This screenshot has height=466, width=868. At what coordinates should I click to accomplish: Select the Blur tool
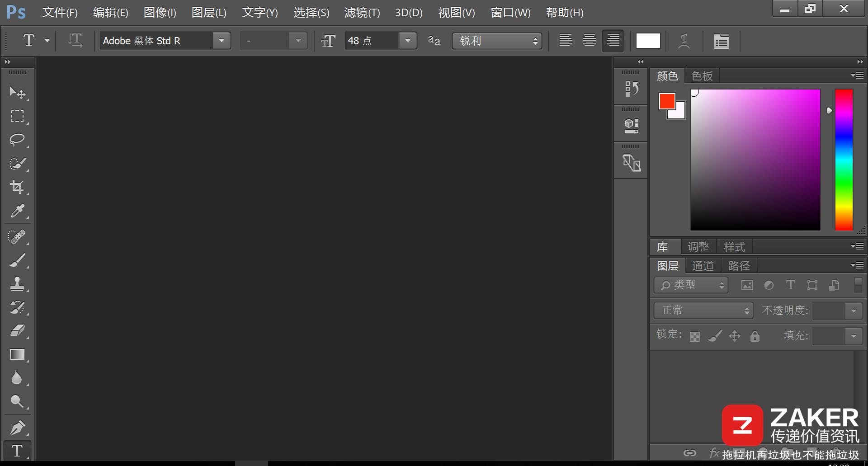[18, 378]
